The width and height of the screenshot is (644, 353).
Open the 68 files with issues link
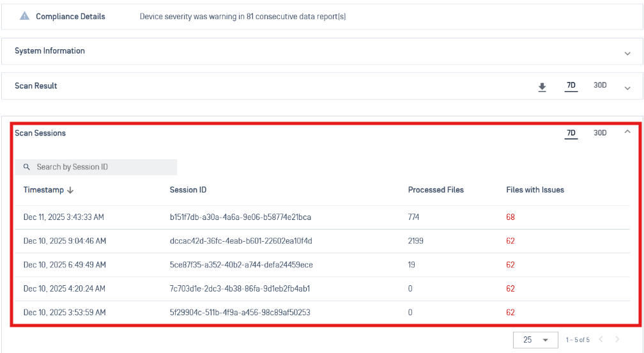tap(510, 217)
